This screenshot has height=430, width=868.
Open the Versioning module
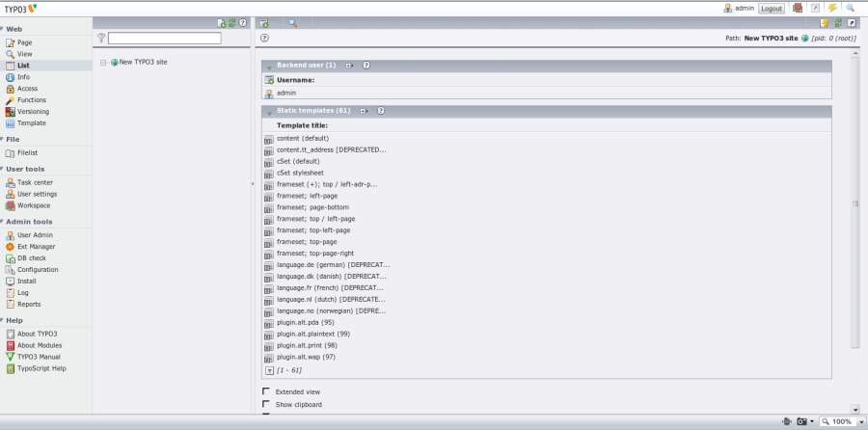pos(33,111)
